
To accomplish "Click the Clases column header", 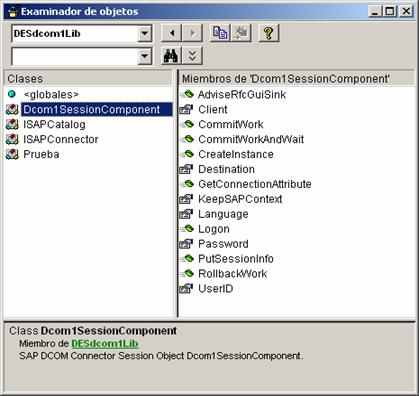I will click(88, 79).
